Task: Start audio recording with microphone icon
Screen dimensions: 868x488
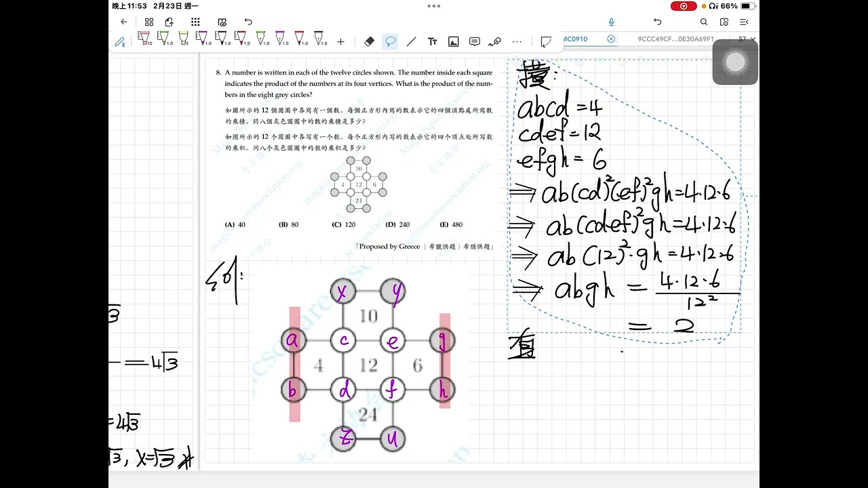Action: [x=612, y=22]
